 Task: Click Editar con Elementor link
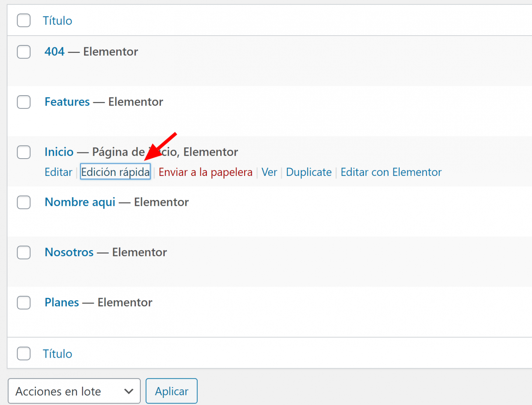[x=391, y=172]
